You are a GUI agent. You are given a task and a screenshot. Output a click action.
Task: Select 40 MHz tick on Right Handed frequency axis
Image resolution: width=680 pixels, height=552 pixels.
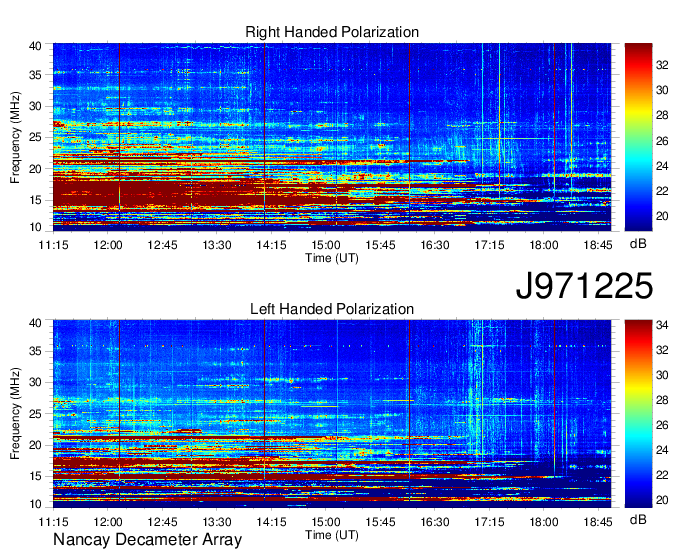[35, 46]
